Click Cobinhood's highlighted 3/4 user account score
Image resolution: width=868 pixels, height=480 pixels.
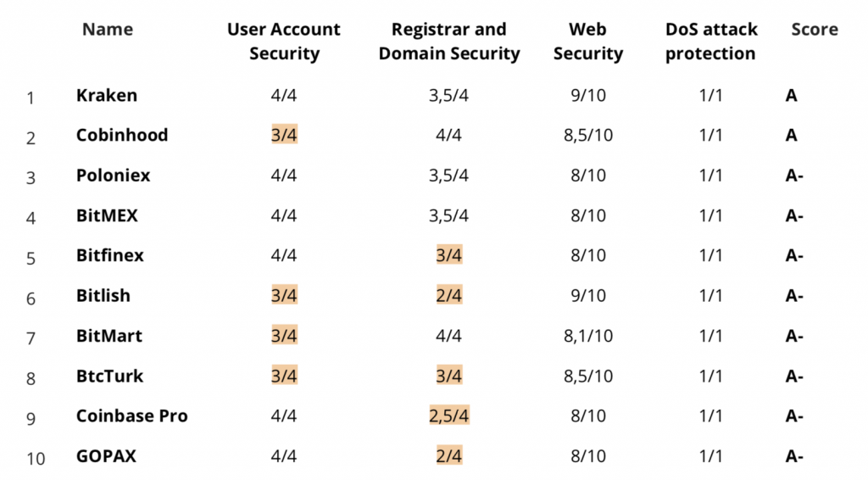[x=284, y=135]
